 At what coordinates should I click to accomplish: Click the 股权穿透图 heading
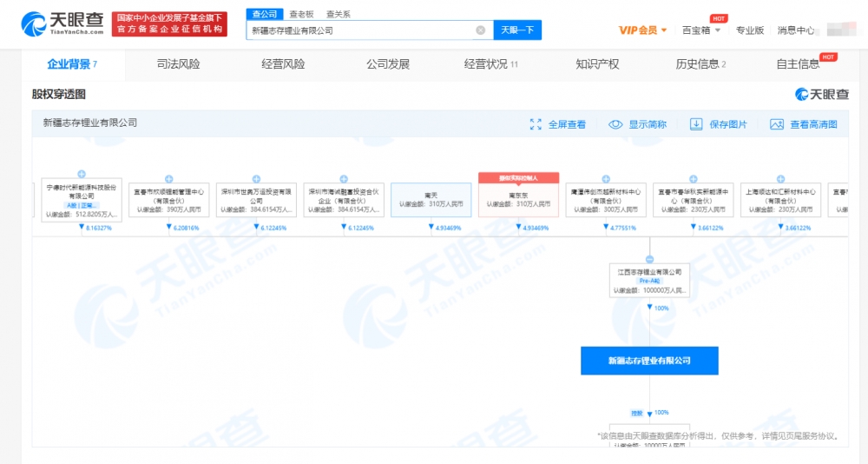(x=59, y=95)
